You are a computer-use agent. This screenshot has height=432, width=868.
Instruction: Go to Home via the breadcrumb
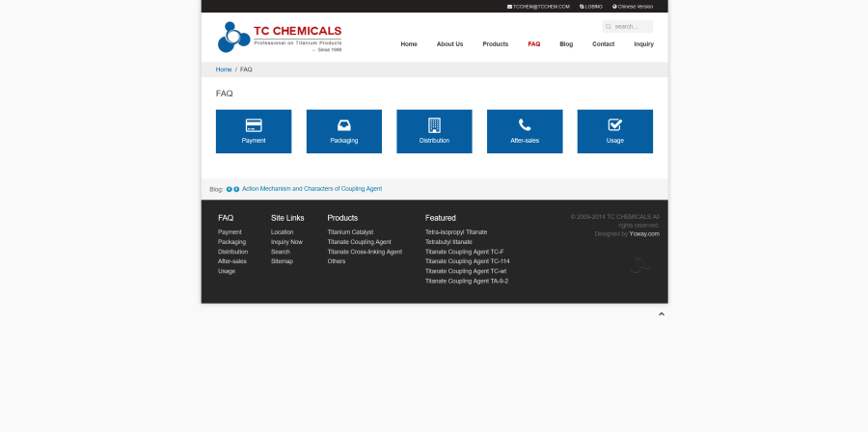(x=224, y=69)
